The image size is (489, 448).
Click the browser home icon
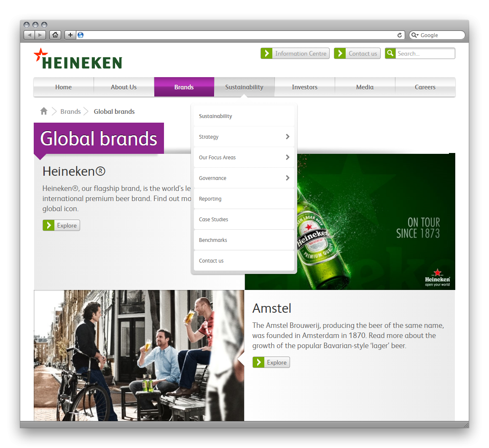[x=55, y=35]
